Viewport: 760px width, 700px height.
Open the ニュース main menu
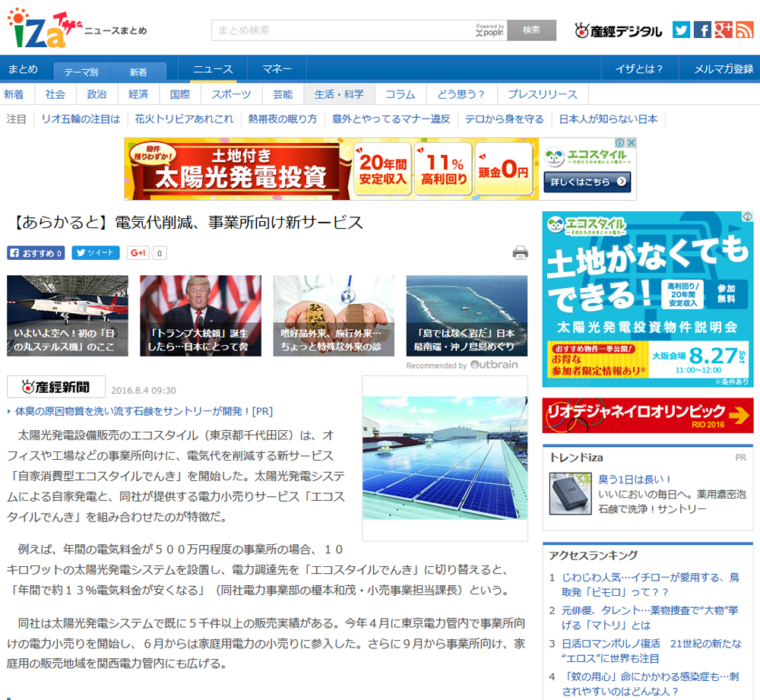pyautogui.click(x=213, y=69)
